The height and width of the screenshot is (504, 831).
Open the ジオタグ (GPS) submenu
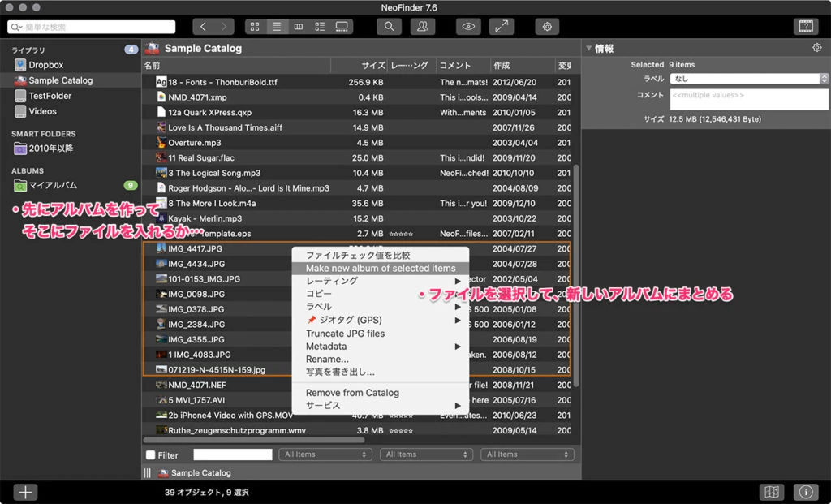(381, 320)
